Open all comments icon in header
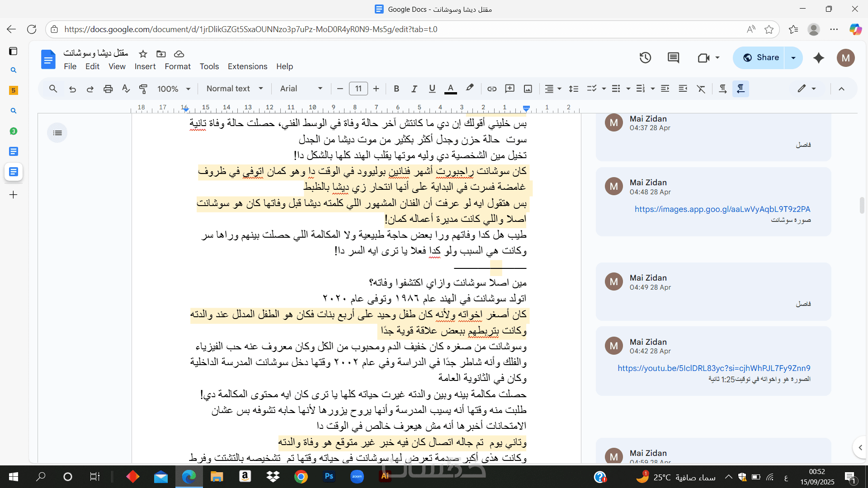This screenshot has height=488, width=868. [x=673, y=58]
